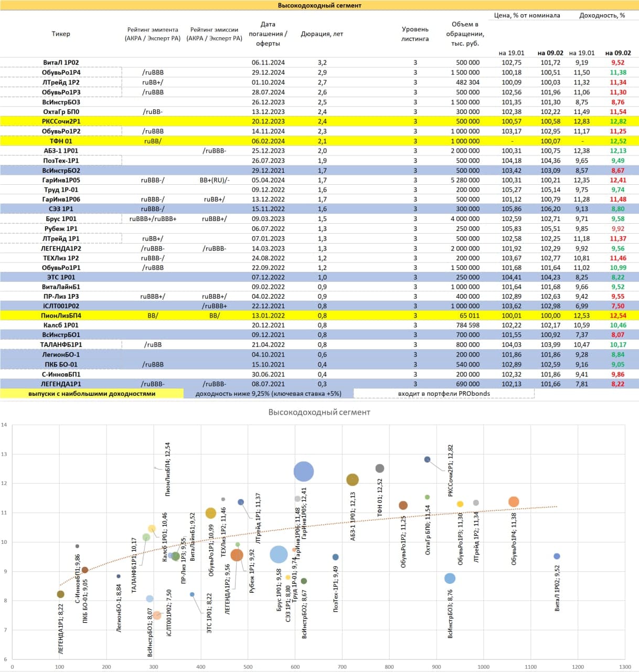Select the gray ТФН 01 bubble in chart
Image resolution: width=639 pixels, height=672 pixels.
(380, 468)
